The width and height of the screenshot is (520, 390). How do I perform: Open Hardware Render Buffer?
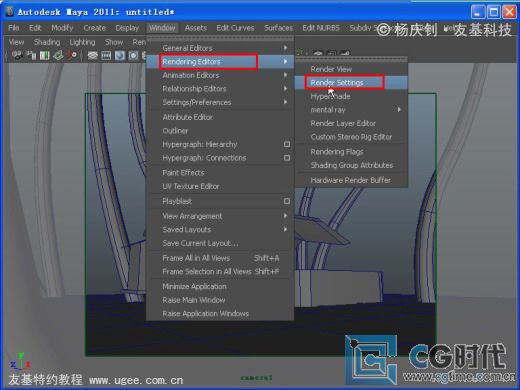tap(351, 180)
